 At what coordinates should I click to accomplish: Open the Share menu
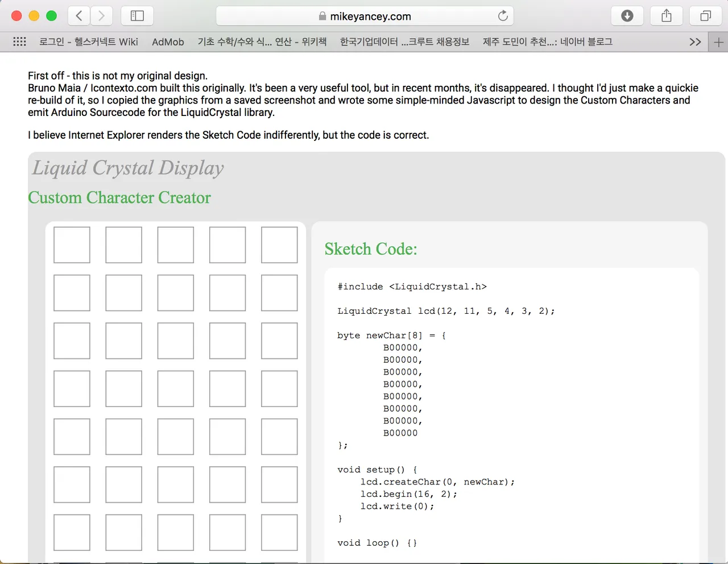point(667,16)
